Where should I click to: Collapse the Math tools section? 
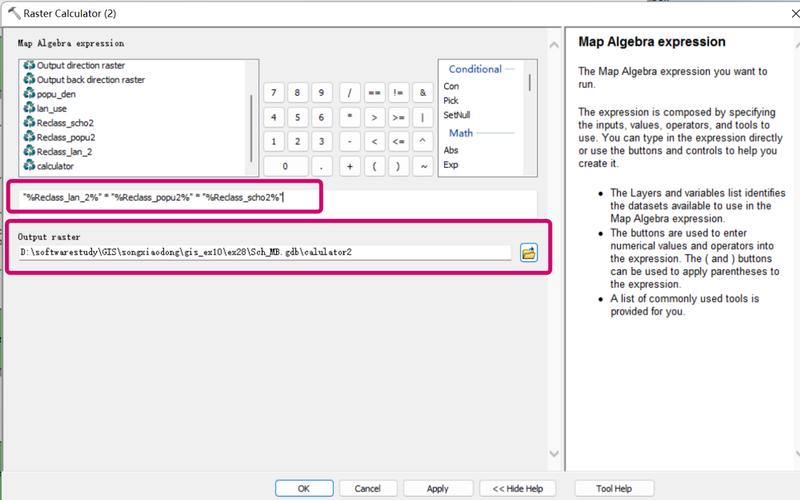pos(462,133)
